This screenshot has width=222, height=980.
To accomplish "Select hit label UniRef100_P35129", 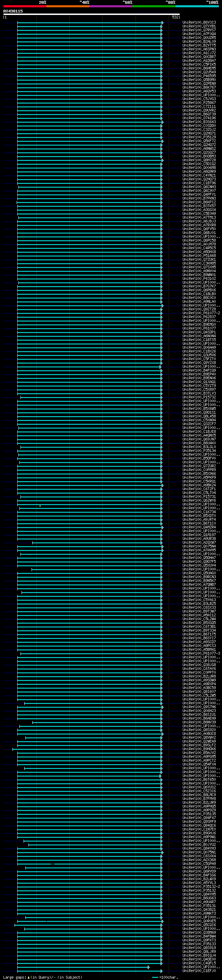I will click(199, 137).
